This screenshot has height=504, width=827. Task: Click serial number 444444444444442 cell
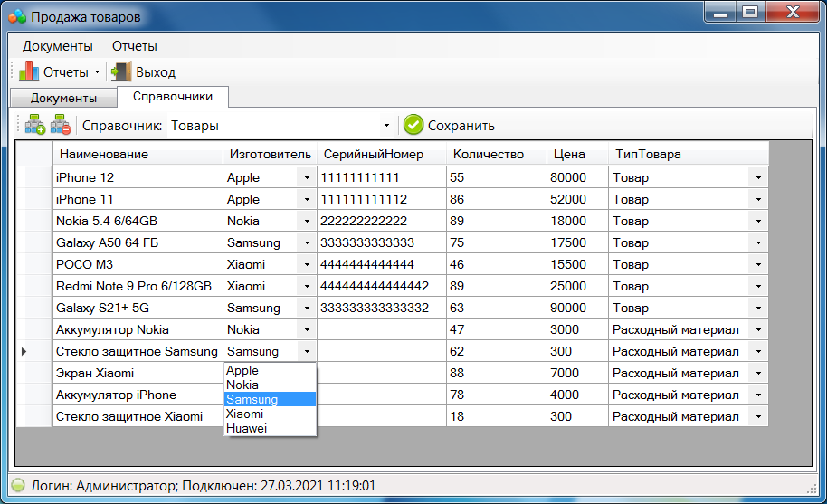(382, 286)
